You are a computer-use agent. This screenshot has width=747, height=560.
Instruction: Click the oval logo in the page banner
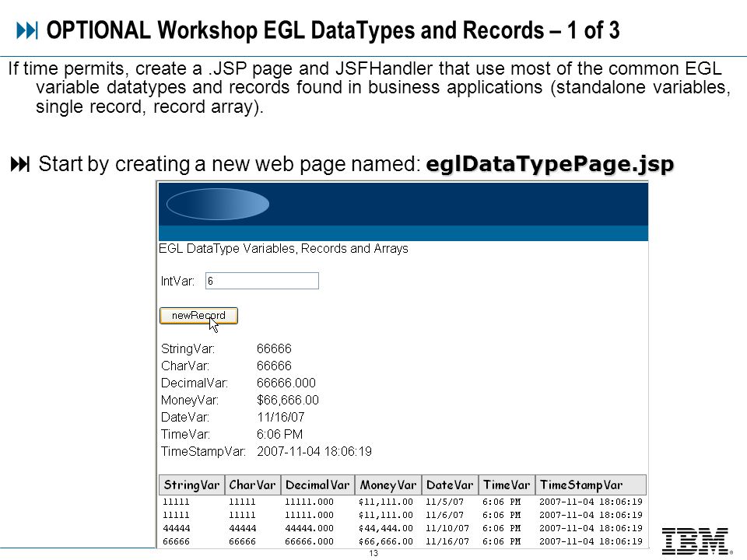pos(218,205)
